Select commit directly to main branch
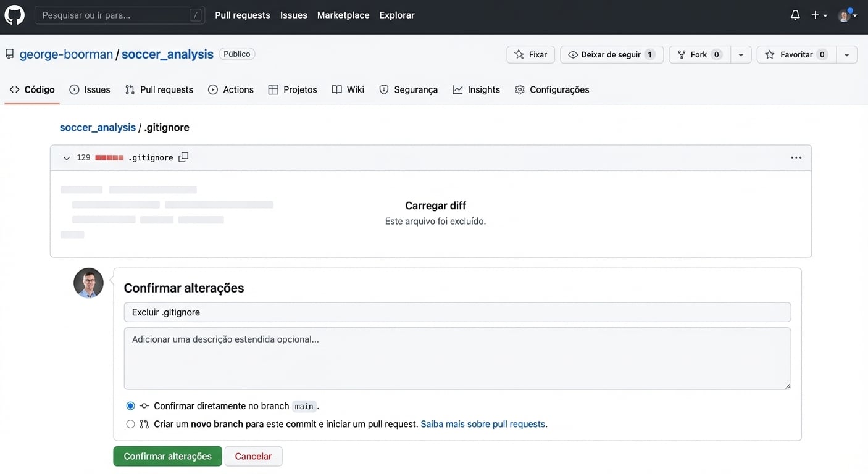Screen dimensions: 868x474 tap(130, 405)
